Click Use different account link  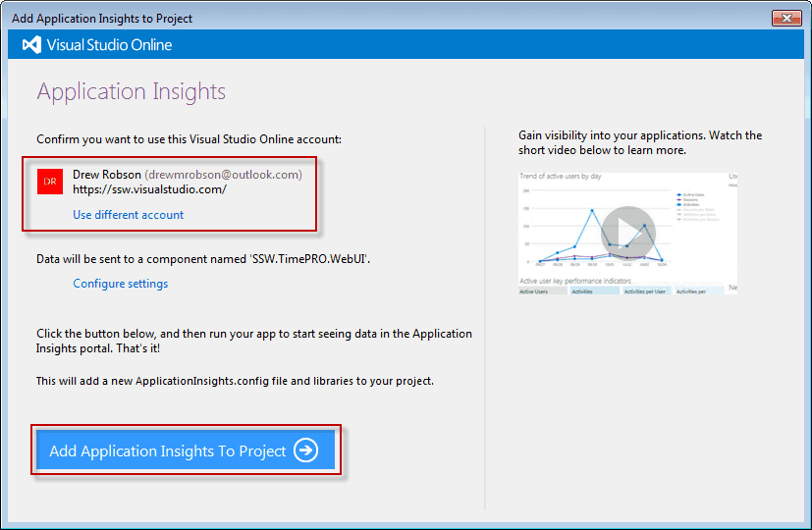coord(128,215)
